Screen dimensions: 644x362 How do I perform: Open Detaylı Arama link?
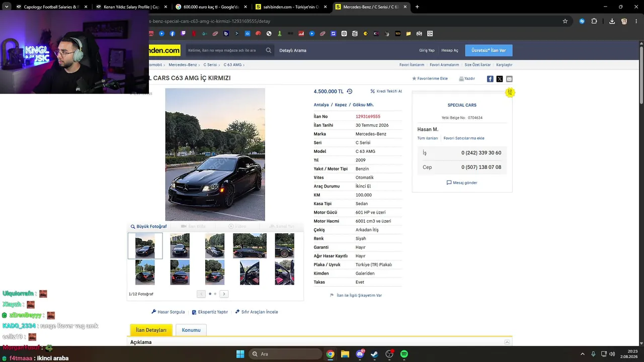coord(293,50)
